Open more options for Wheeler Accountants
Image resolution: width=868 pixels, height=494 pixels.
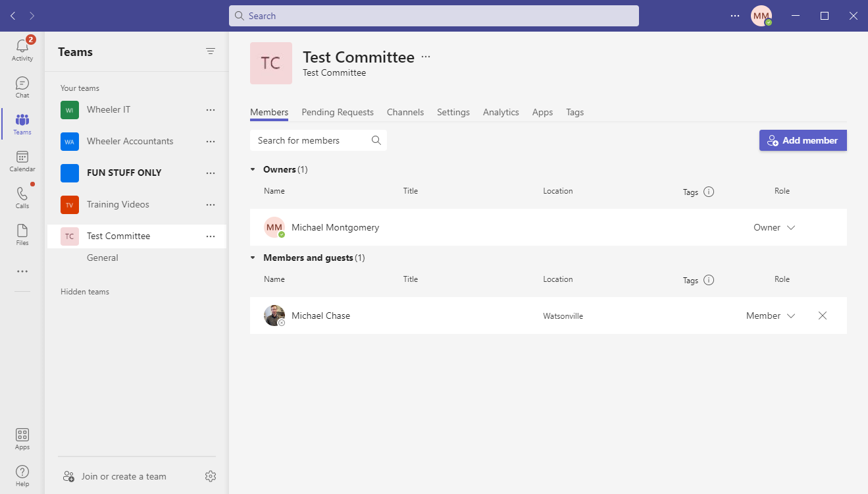coord(211,142)
